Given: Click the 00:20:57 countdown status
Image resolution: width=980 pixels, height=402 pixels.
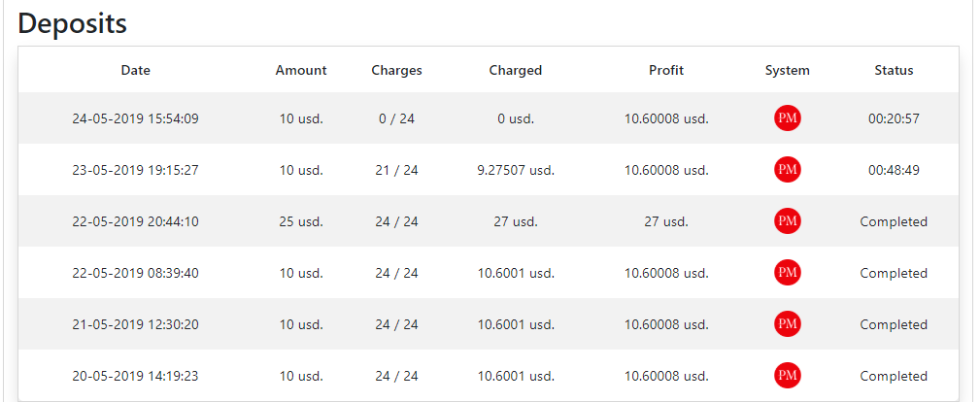Looking at the screenshot, I should pos(894,118).
